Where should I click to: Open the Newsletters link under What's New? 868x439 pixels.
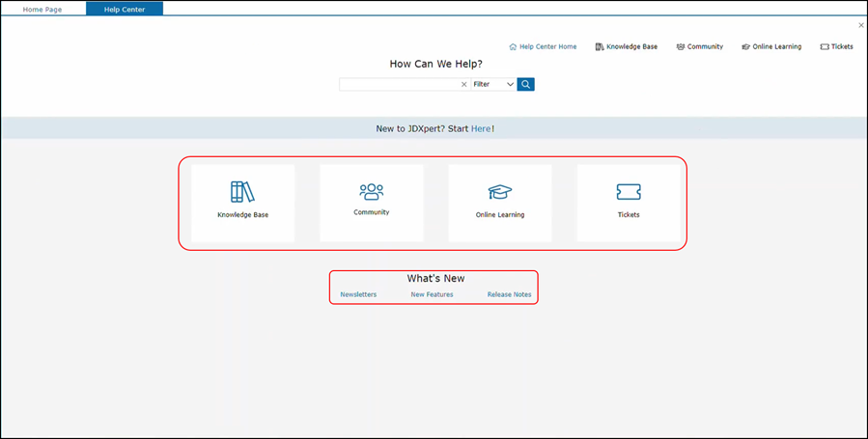click(358, 294)
